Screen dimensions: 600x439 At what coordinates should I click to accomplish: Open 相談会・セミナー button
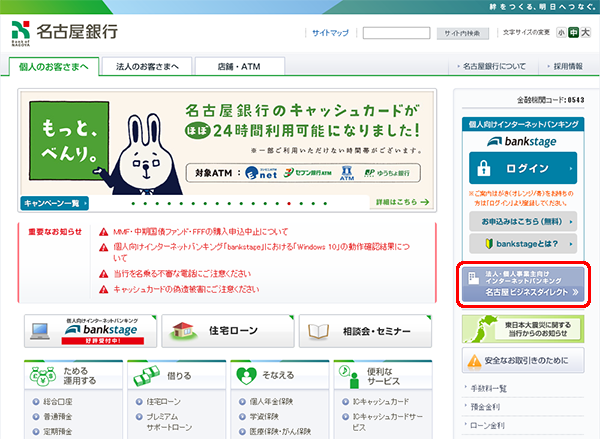(365, 331)
